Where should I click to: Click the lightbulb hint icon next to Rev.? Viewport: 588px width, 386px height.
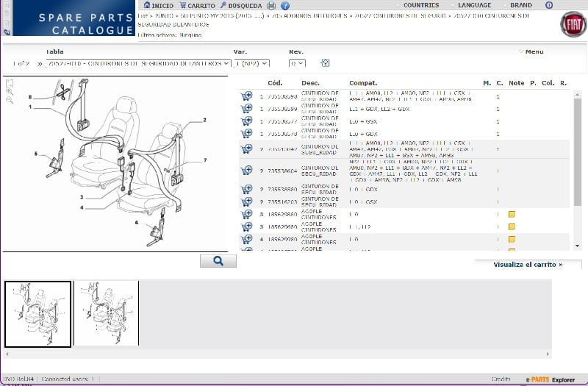tap(325, 62)
